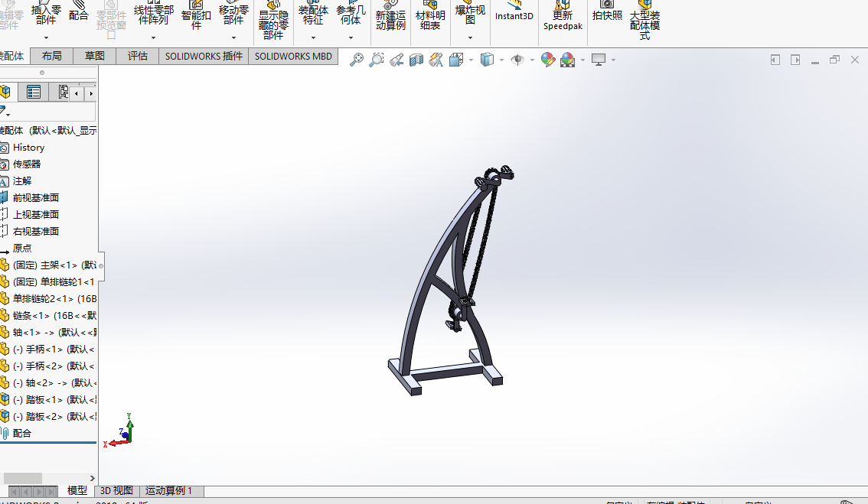
Task: Select the 前视基准面 front plane
Action: [36, 198]
